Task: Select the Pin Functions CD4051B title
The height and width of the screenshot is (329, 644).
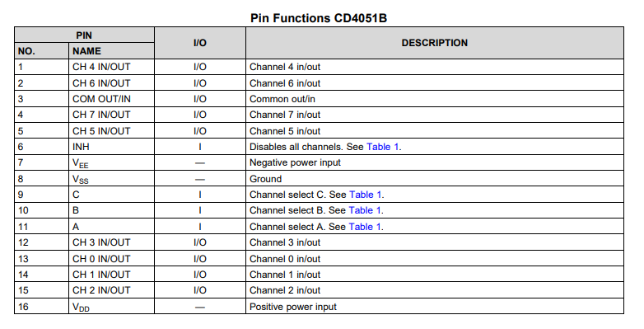Action: point(319,18)
